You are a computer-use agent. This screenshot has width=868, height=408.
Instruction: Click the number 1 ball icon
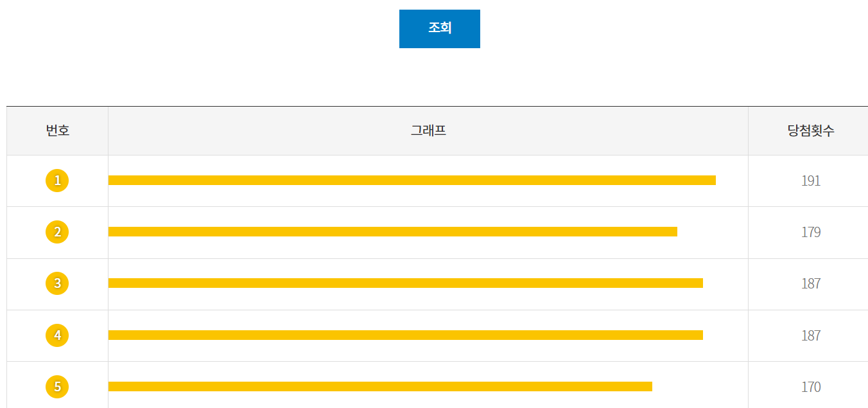57,181
